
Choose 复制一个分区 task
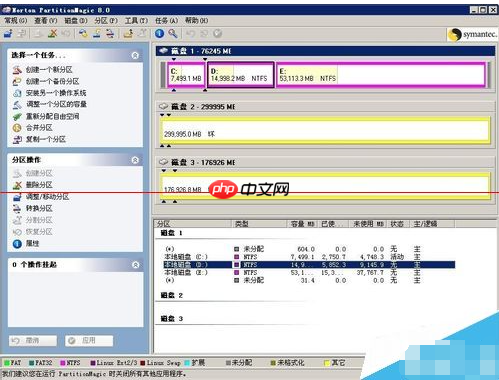pos(46,139)
